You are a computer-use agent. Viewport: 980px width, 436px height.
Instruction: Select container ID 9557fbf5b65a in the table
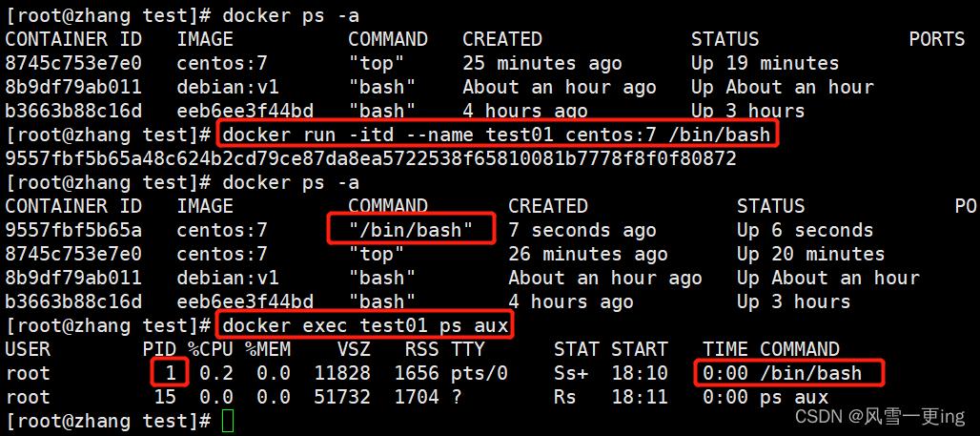click(73, 230)
